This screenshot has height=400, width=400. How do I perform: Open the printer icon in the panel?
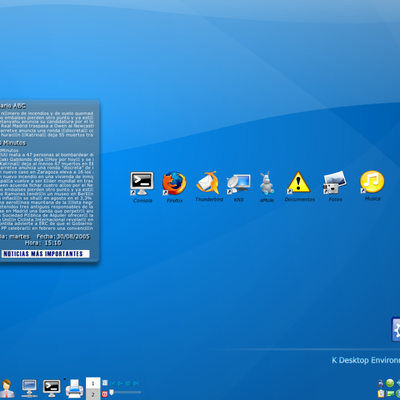click(74, 389)
